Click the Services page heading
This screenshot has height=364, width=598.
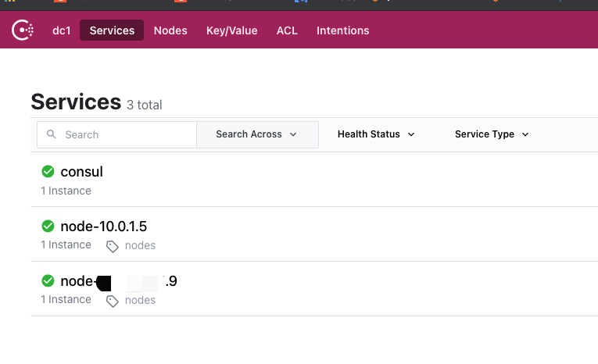pos(76,102)
